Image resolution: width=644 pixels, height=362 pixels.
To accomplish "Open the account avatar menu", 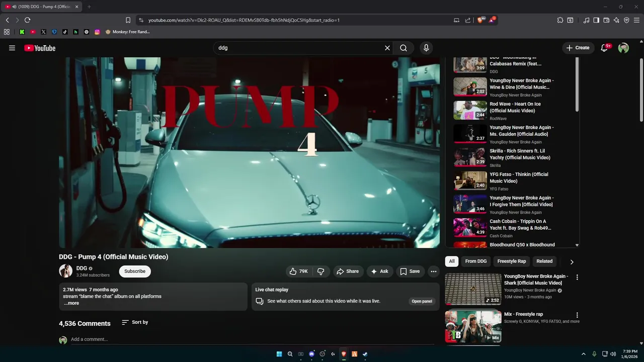I will (623, 48).
